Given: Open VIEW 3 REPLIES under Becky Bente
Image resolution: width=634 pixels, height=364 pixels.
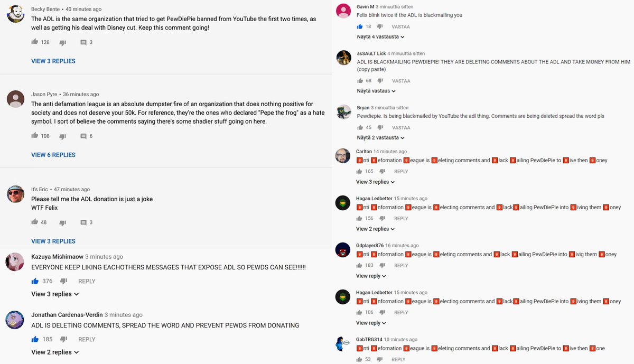Looking at the screenshot, I should pos(53,61).
